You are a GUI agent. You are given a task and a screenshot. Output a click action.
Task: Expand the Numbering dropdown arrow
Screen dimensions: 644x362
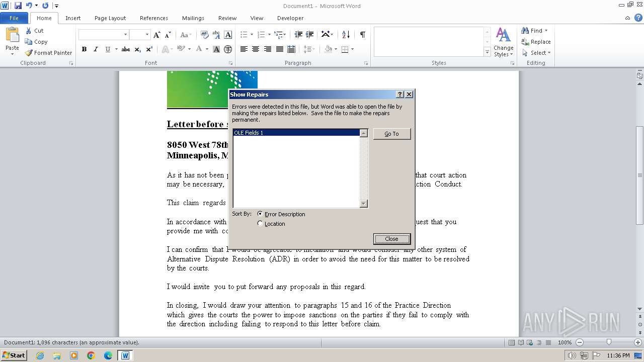point(269,35)
